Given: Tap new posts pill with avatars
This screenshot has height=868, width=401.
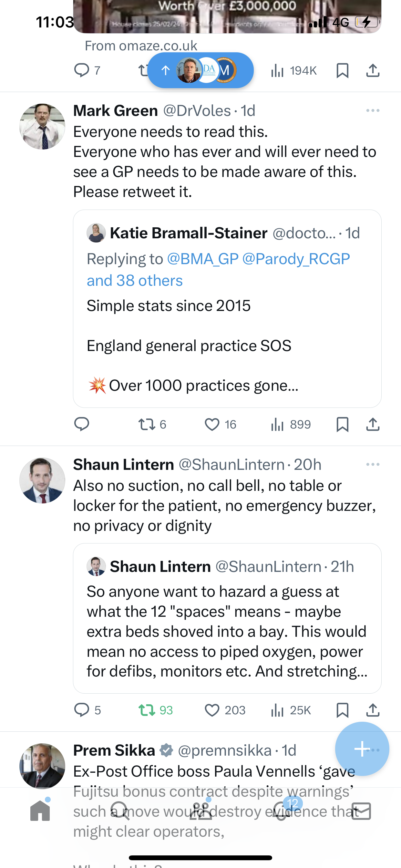Looking at the screenshot, I should [201, 70].
